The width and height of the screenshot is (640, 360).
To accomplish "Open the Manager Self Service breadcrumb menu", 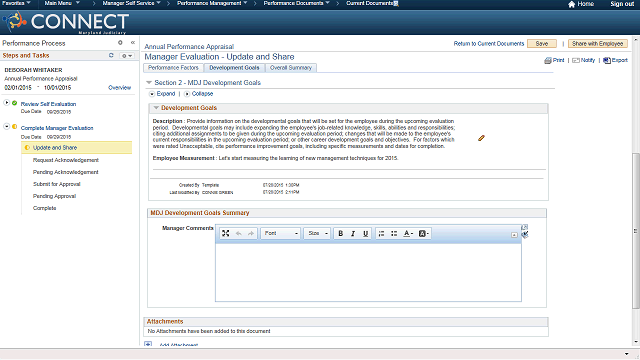I will point(131,3).
